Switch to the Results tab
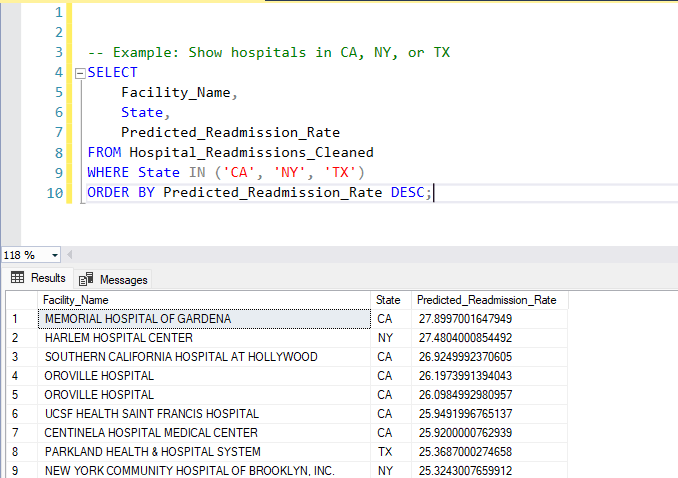This screenshot has width=678, height=478. point(38,278)
